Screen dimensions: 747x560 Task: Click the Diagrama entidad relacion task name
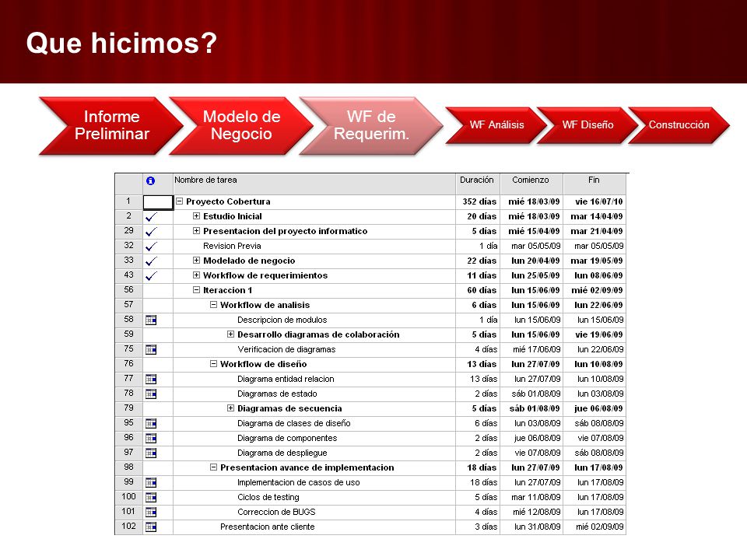pyautogui.click(x=286, y=379)
